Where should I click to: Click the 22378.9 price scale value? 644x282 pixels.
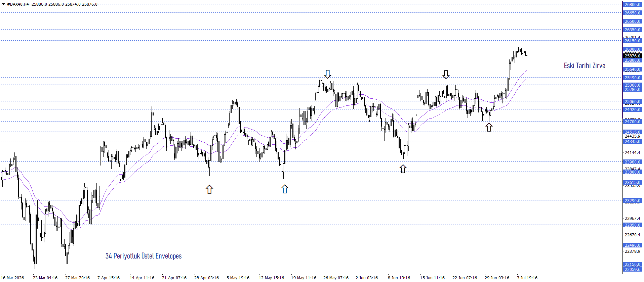coord(633,251)
